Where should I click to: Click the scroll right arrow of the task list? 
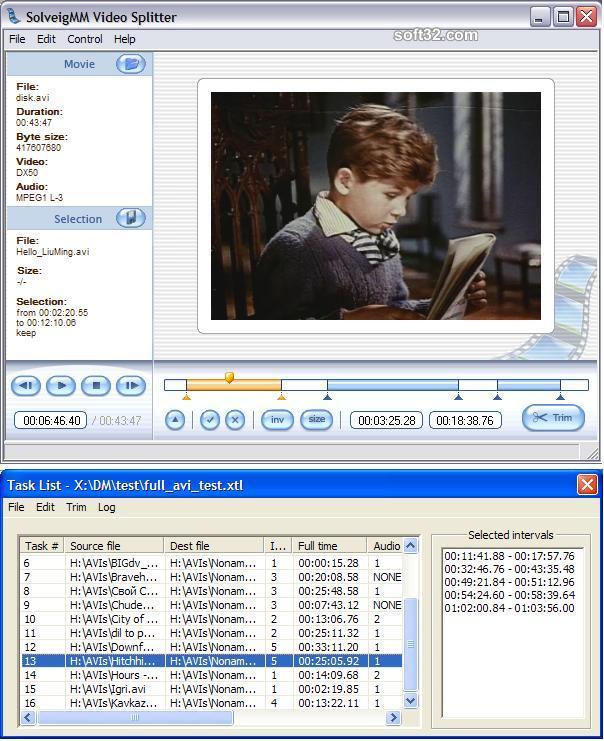[x=393, y=717]
